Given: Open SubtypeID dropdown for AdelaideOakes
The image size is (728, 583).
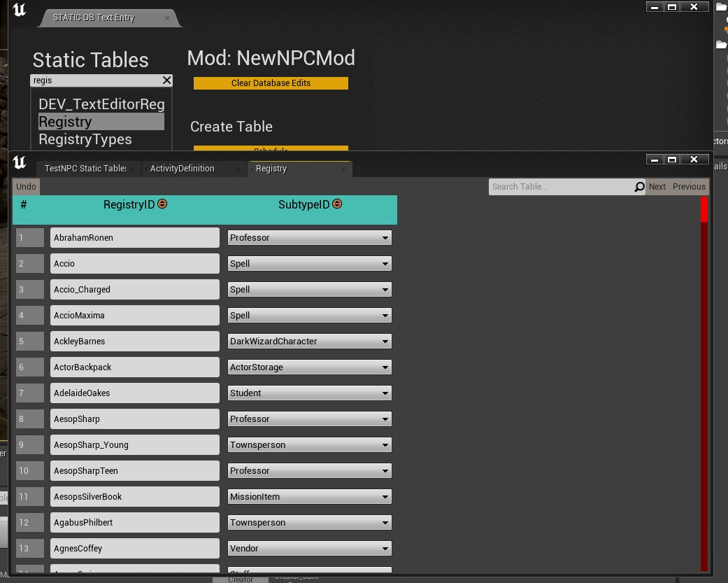Looking at the screenshot, I should click(309, 393).
